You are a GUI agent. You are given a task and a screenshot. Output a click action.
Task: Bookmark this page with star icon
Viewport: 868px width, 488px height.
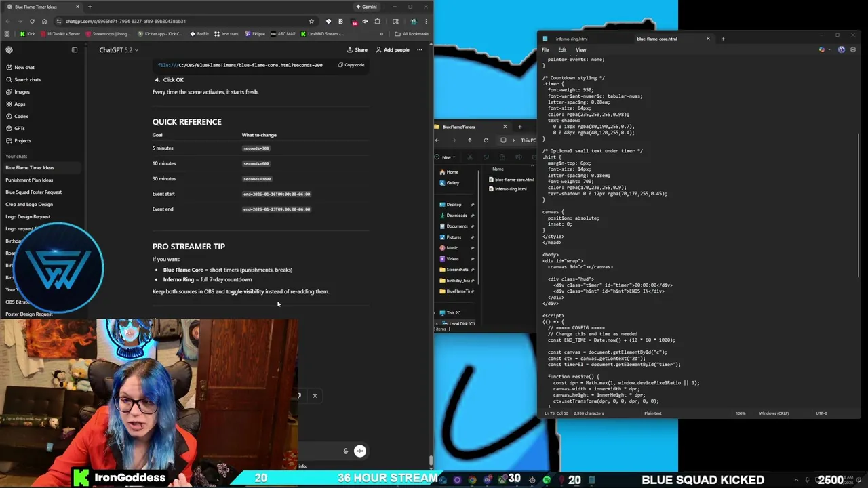[311, 21]
